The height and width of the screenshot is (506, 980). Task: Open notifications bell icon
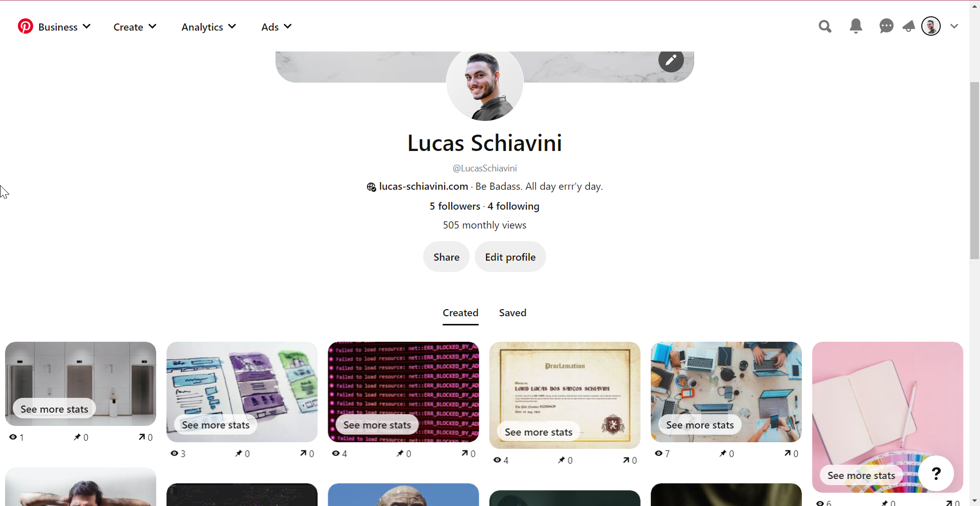point(856,26)
